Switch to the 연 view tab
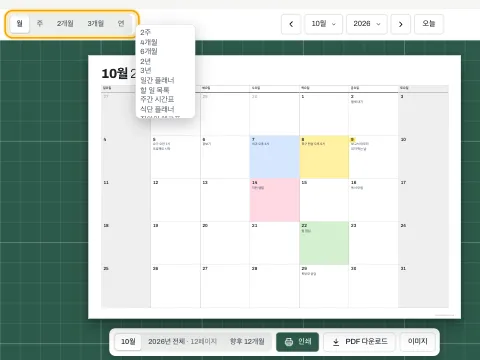The image size is (480, 360). click(x=121, y=24)
